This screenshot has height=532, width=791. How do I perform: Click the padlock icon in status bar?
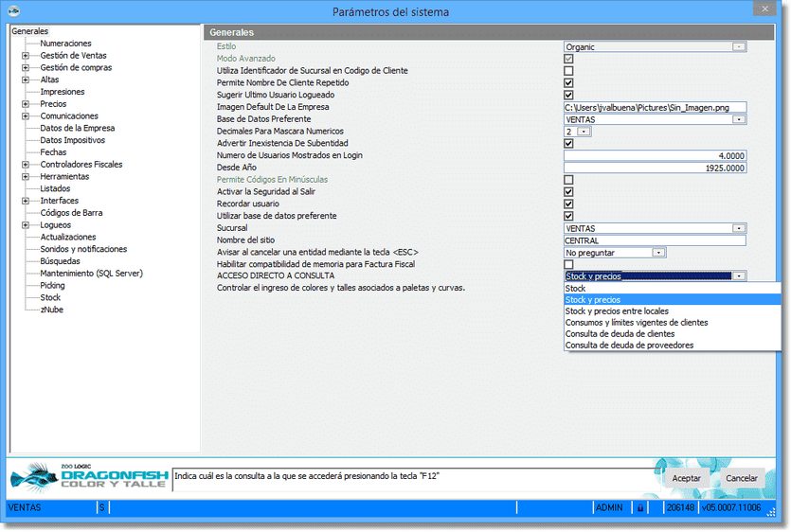[x=640, y=508]
